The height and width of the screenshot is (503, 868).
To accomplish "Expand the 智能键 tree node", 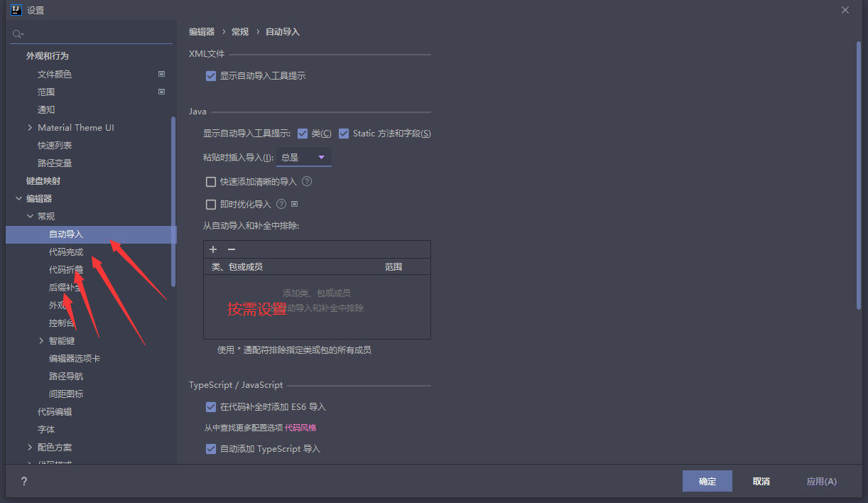I will (x=41, y=340).
